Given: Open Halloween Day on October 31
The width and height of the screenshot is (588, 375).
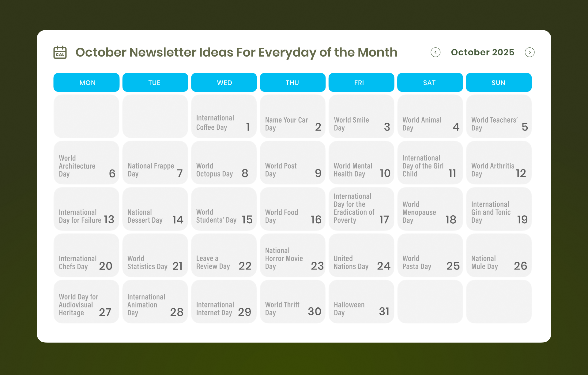Looking at the screenshot, I should click(x=361, y=301).
